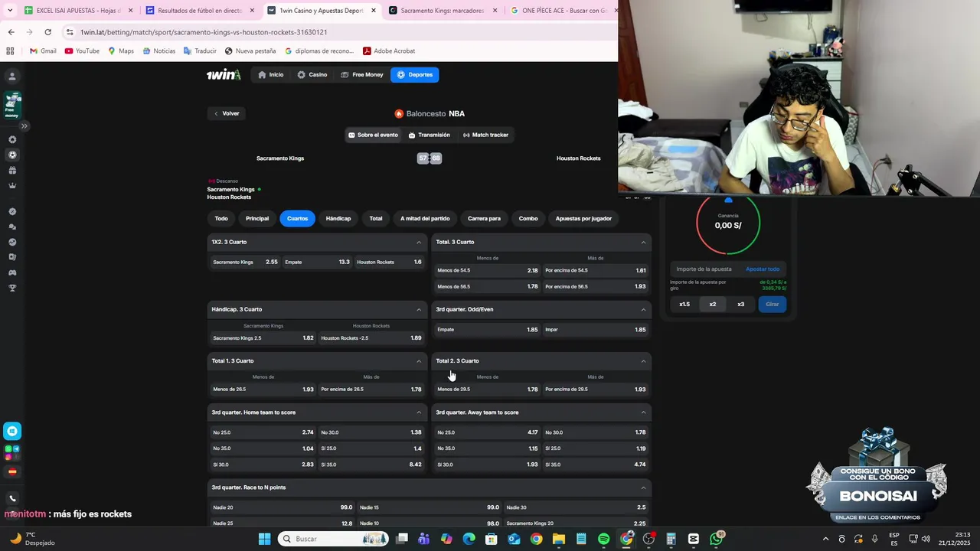Show Todo markets filter

221,219
